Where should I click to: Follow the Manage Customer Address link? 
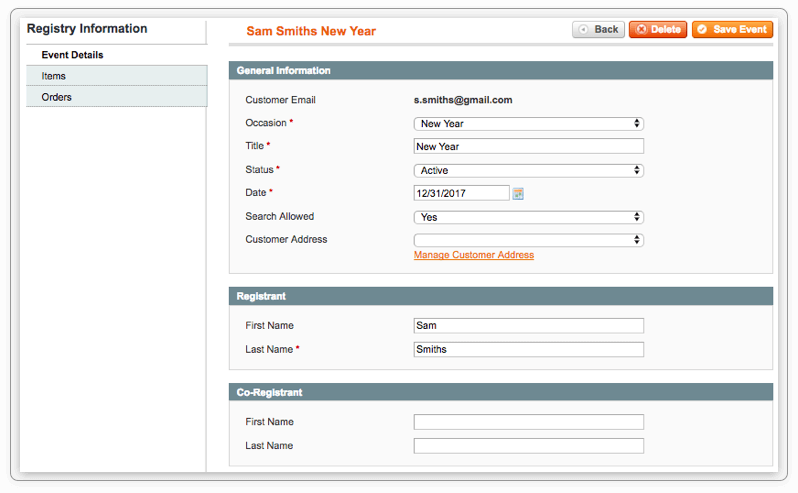474,255
